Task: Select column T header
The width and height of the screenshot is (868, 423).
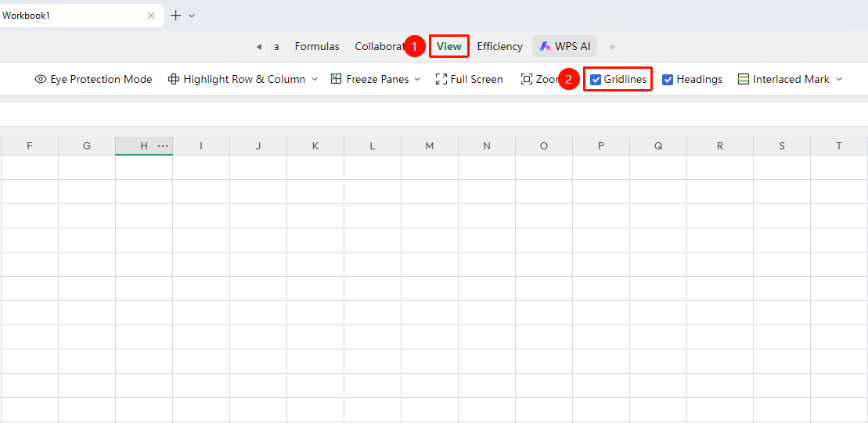Action: [x=839, y=146]
